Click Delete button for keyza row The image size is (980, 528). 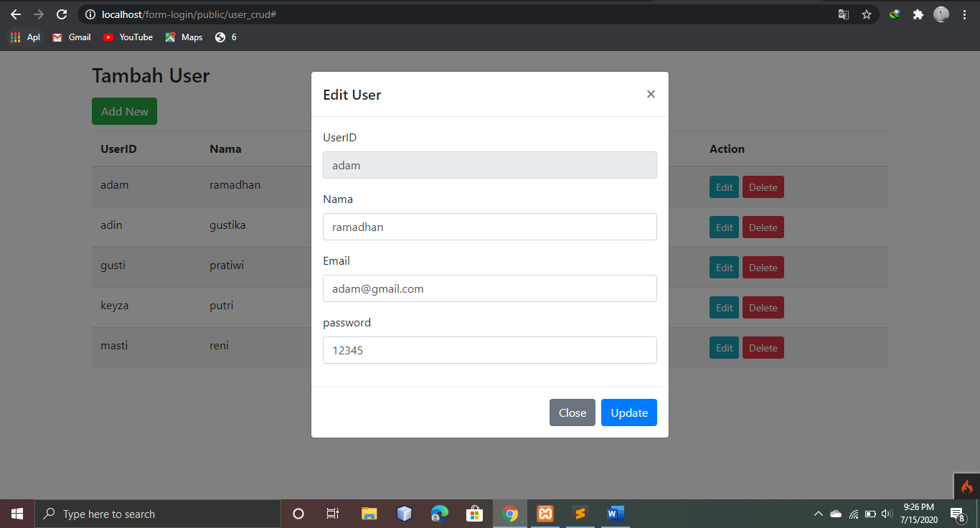pyautogui.click(x=763, y=308)
